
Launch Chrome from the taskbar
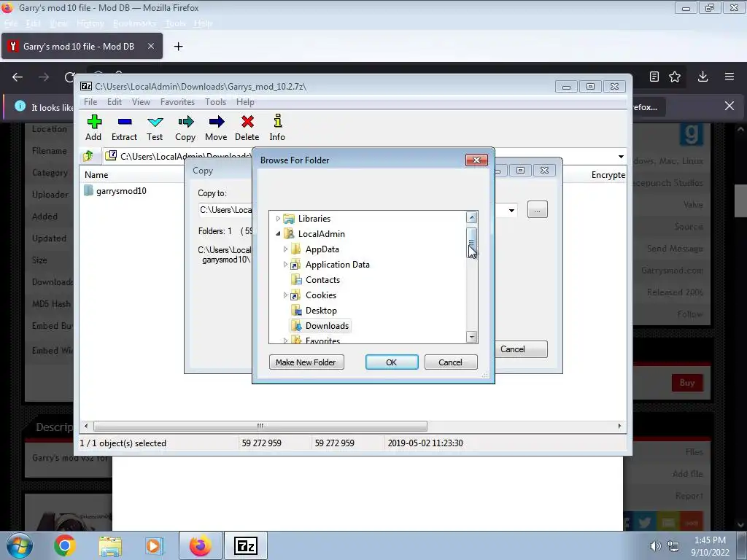click(x=65, y=545)
